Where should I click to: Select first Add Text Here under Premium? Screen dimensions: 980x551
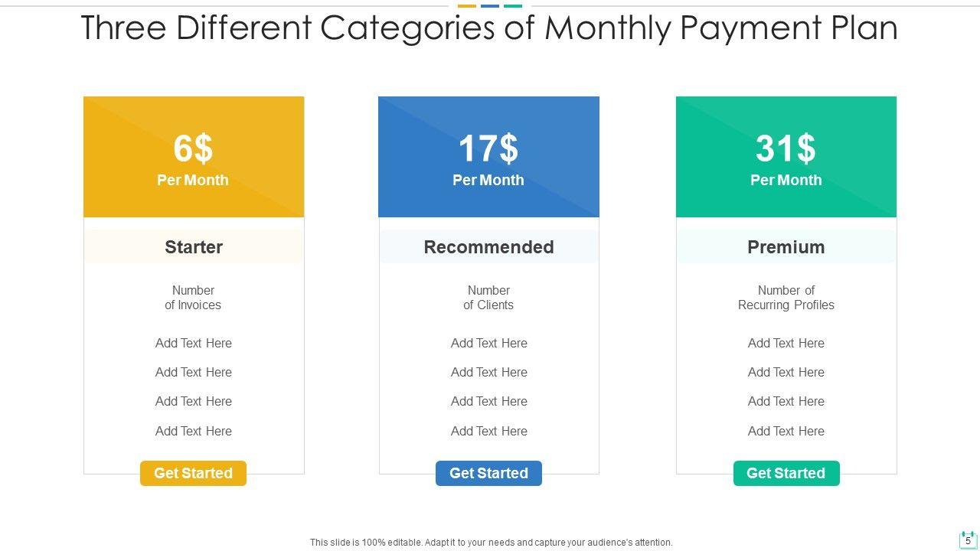click(x=786, y=343)
